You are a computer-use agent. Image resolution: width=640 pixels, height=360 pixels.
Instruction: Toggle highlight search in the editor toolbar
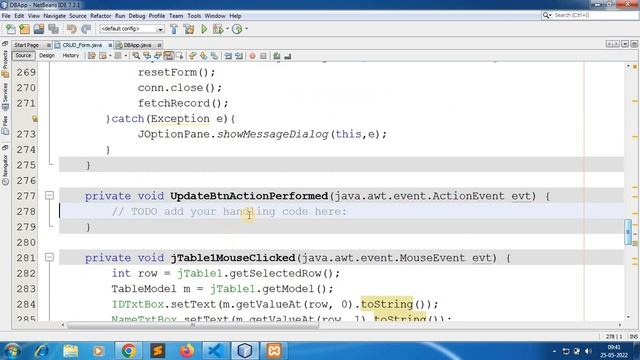[x=168, y=56]
